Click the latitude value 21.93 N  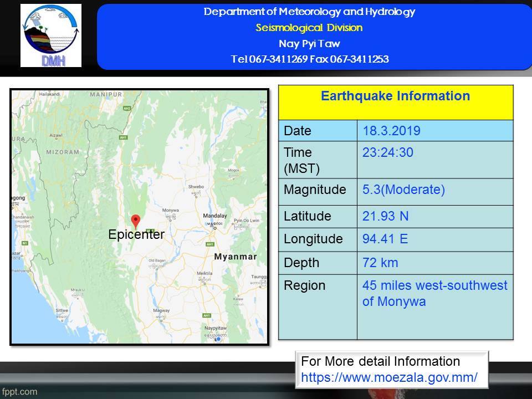(x=386, y=216)
